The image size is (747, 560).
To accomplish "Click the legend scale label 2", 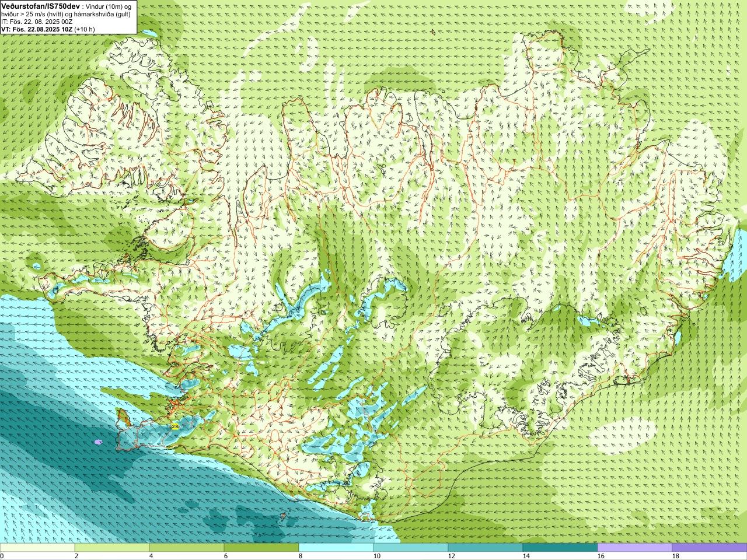I will coord(76,556).
